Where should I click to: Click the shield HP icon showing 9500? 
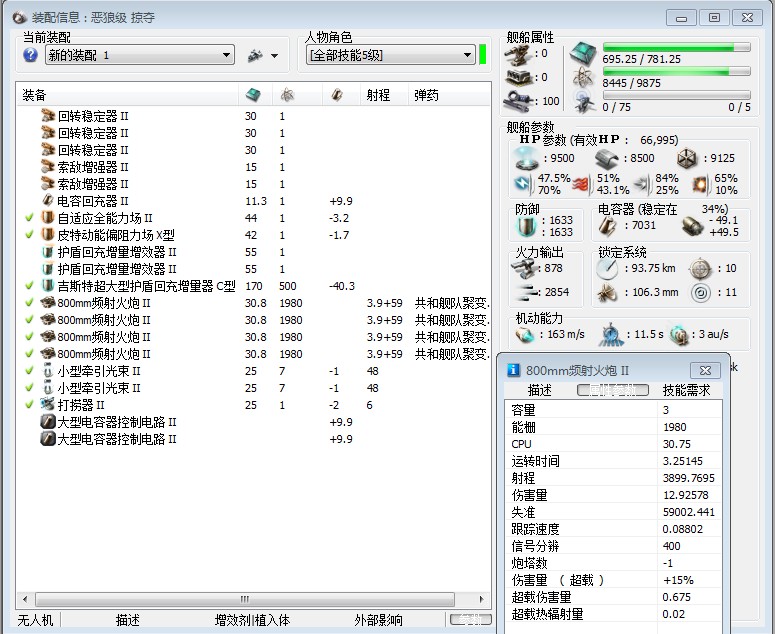526,158
